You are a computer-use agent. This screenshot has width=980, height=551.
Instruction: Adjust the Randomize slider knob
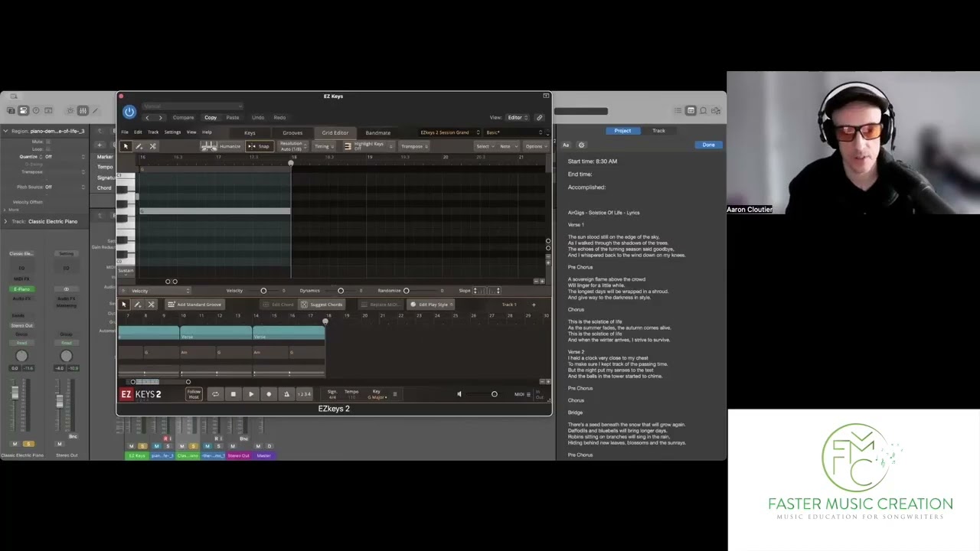tap(406, 291)
